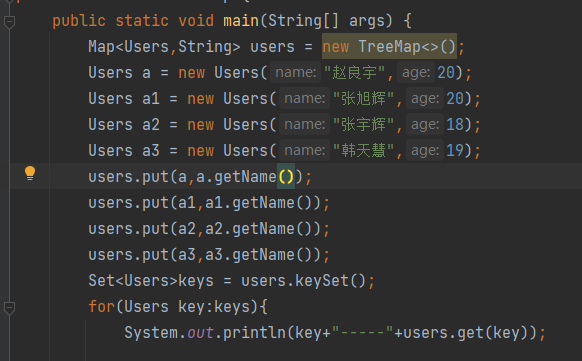Click the variable a3 declaration

[151, 151]
